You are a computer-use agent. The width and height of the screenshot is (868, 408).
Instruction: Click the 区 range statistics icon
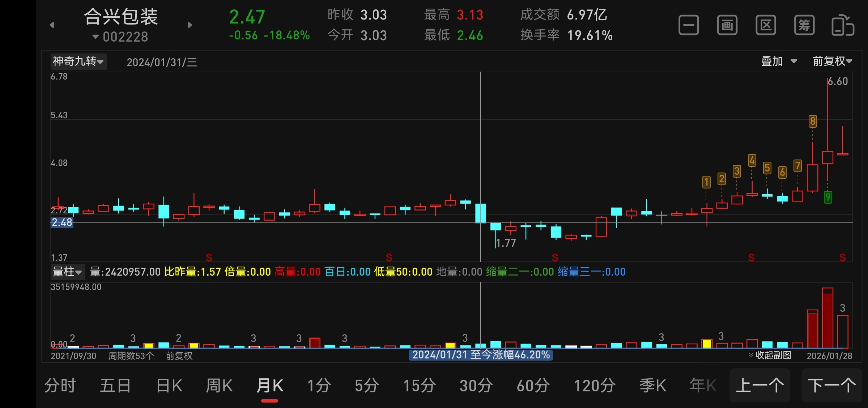point(766,25)
